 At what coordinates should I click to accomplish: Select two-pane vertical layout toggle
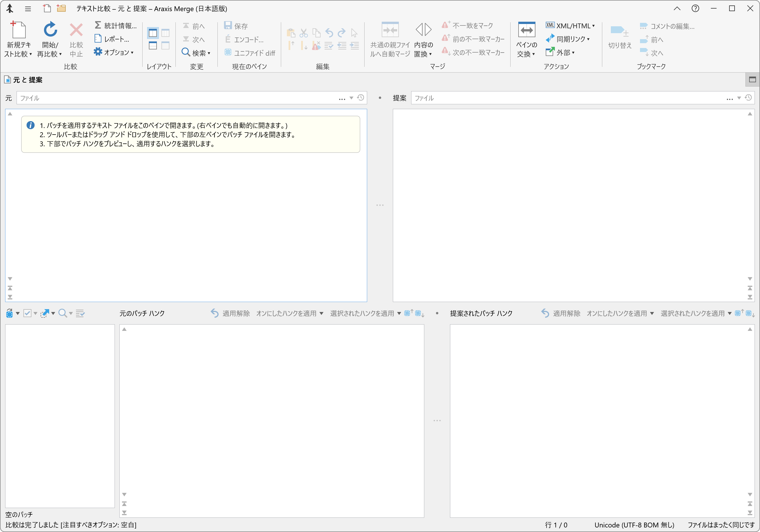click(153, 33)
